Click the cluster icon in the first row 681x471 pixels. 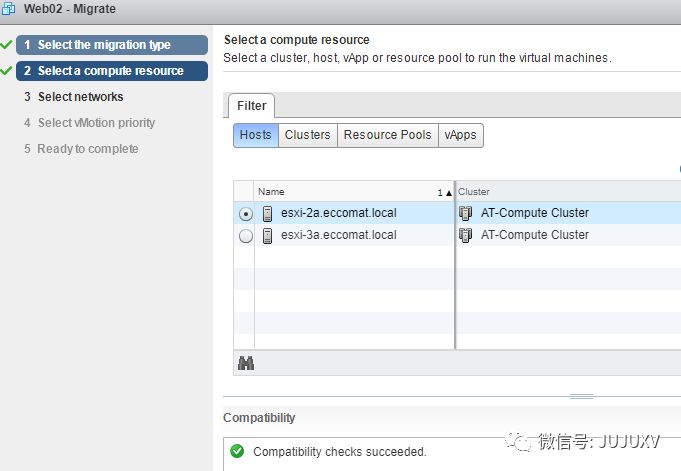coord(466,213)
